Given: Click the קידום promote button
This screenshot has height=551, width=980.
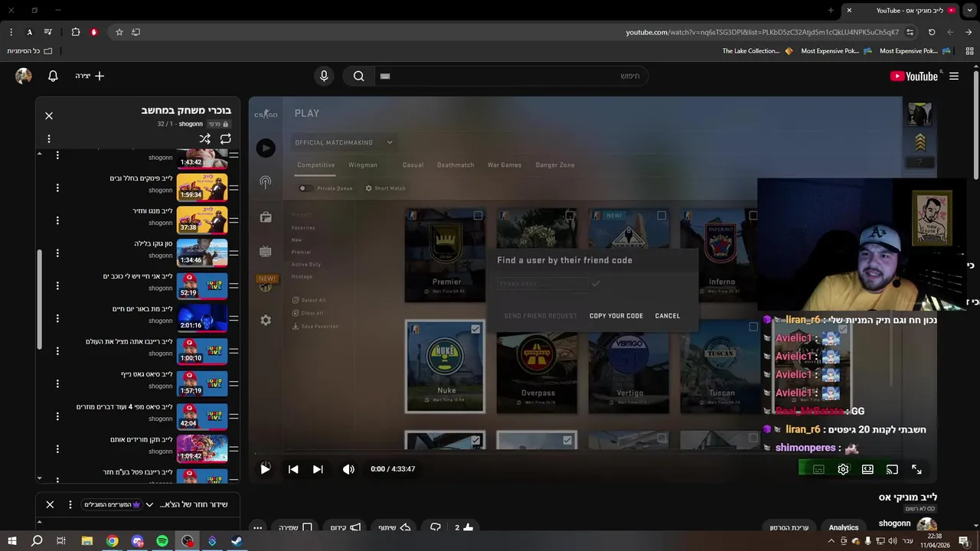Looking at the screenshot, I should [x=346, y=527].
